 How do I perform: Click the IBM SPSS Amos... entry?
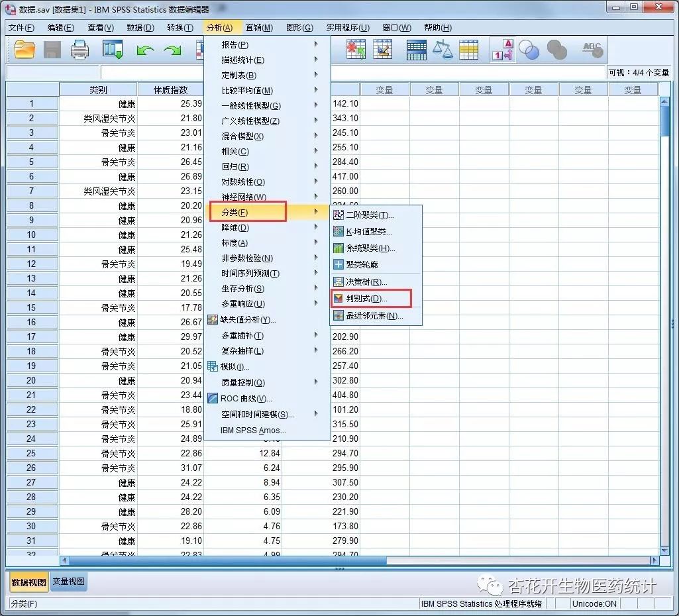(267, 431)
